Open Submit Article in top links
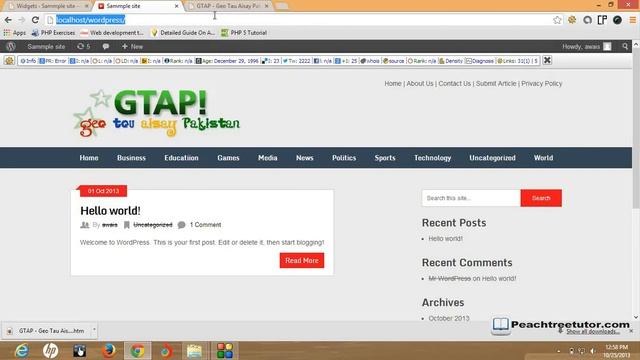The width and height of the screenshot is (640, 360). click(x=496, y=83)
